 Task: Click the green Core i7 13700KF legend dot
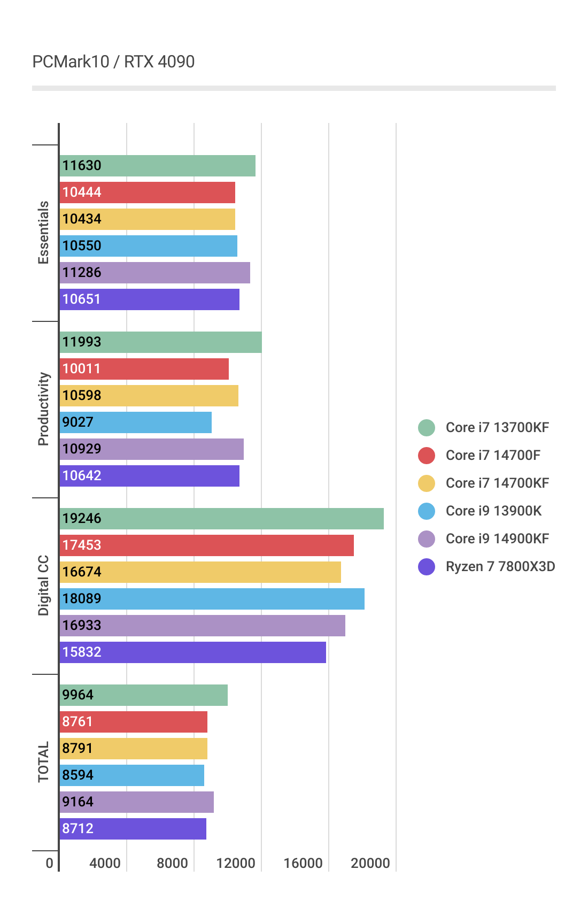[x=427, y=428]
